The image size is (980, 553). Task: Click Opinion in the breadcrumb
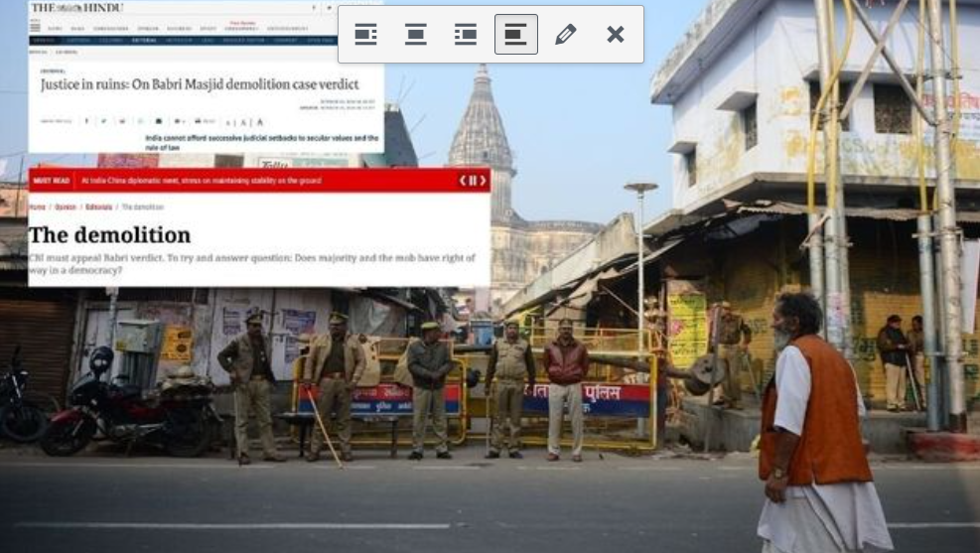pos(65,207)
